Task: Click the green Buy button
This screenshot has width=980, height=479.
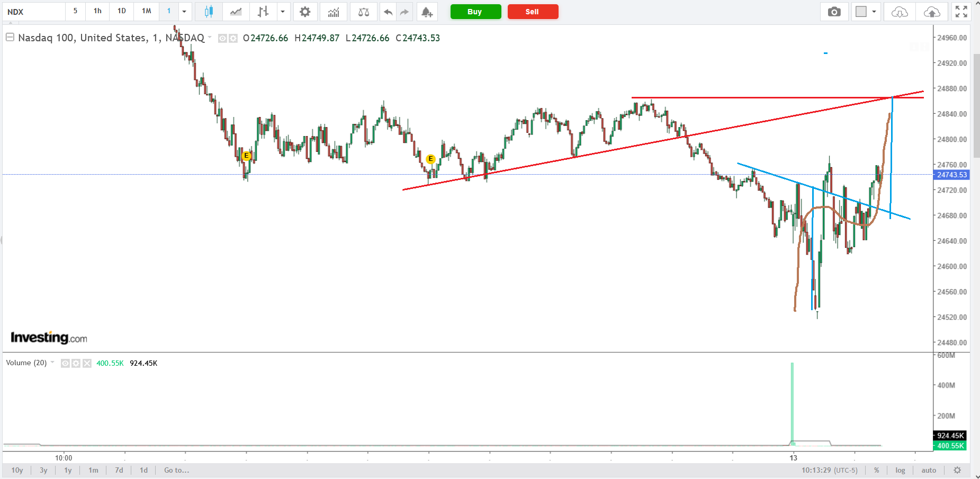Action: [475, 12]
